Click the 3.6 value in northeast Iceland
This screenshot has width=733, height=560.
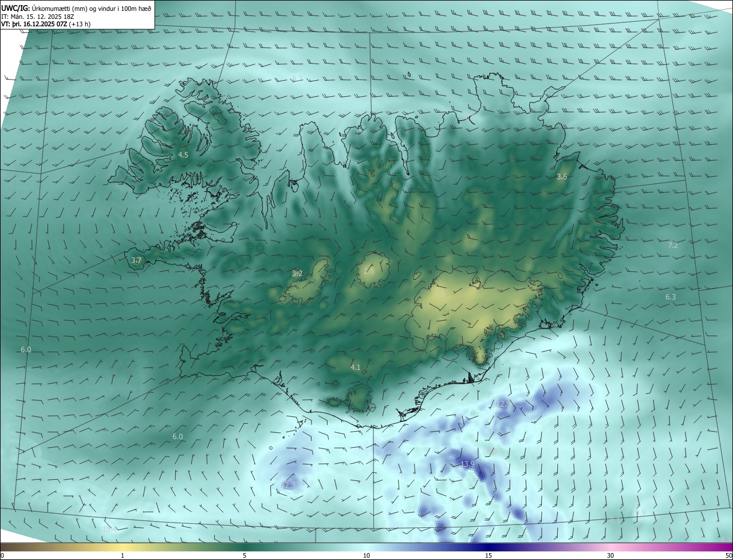coord(562,177)
